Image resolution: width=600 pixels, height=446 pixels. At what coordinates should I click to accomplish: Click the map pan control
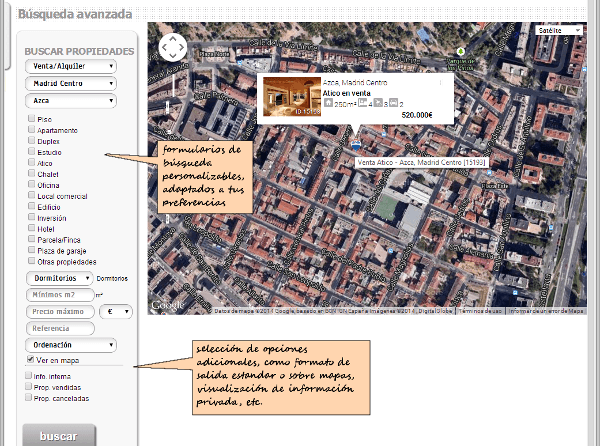pyautogui.click(x=173, y=47)
